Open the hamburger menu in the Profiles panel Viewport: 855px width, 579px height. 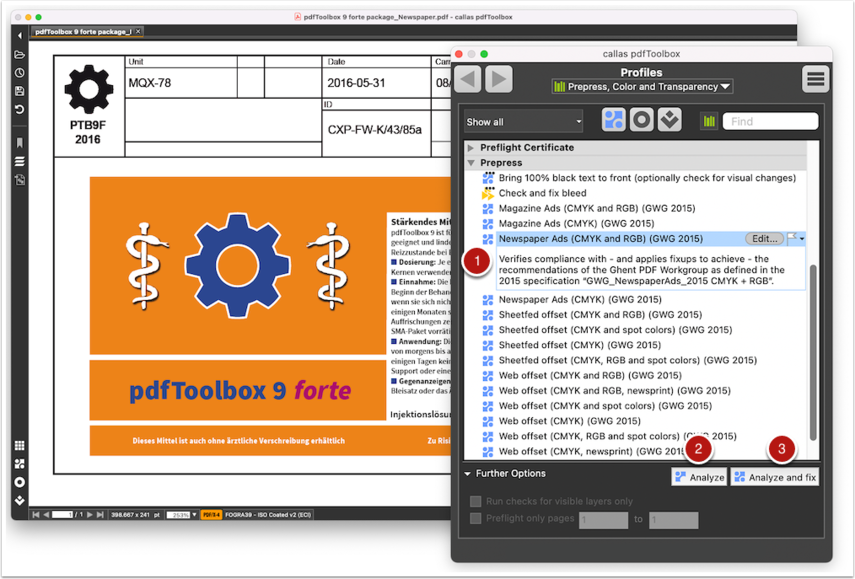click(816, 80)
